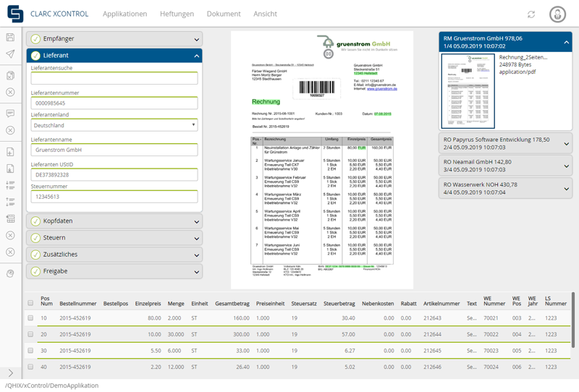Click the head profile icon at sidebar bottom
579x392 pixels.
pos(10,273)
